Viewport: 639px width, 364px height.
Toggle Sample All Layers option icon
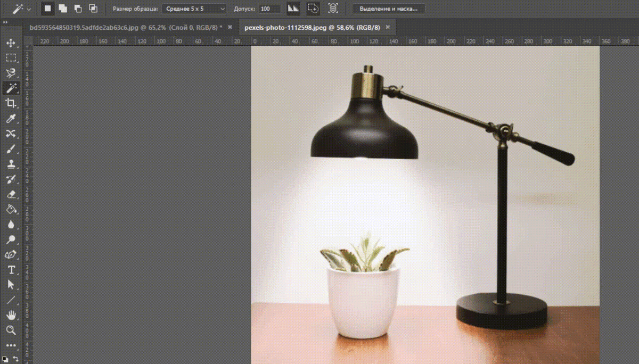tap(333, 9)
